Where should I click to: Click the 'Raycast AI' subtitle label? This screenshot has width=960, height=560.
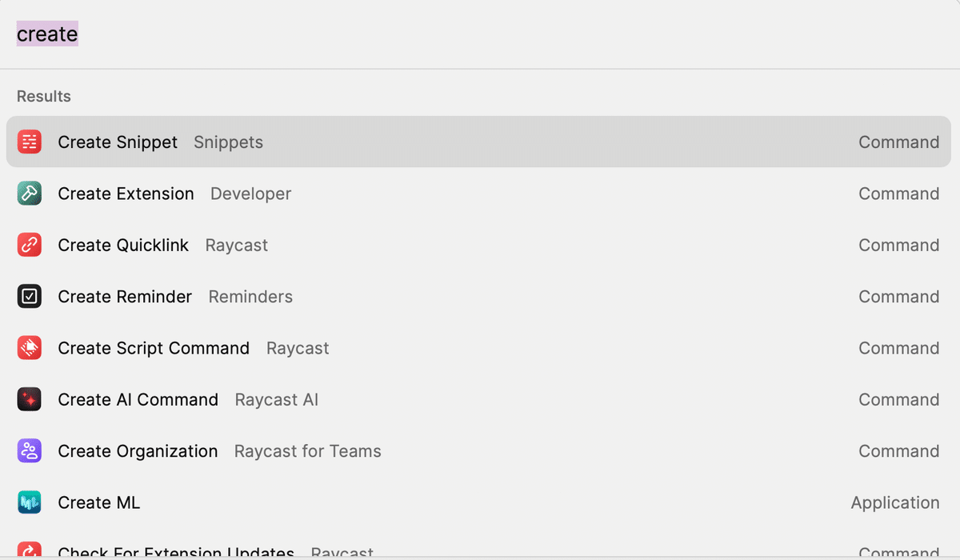point(277,400)
